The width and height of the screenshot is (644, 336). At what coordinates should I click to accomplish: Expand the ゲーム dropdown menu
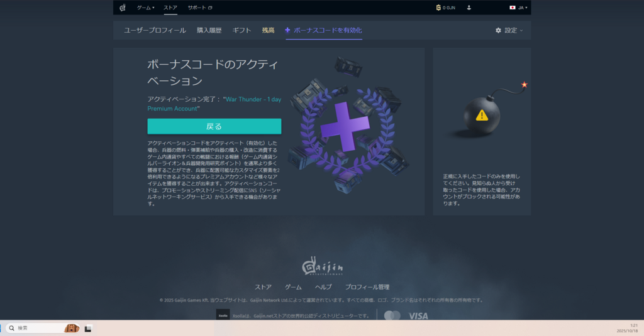pyautogui.click(x=145, y=8)
